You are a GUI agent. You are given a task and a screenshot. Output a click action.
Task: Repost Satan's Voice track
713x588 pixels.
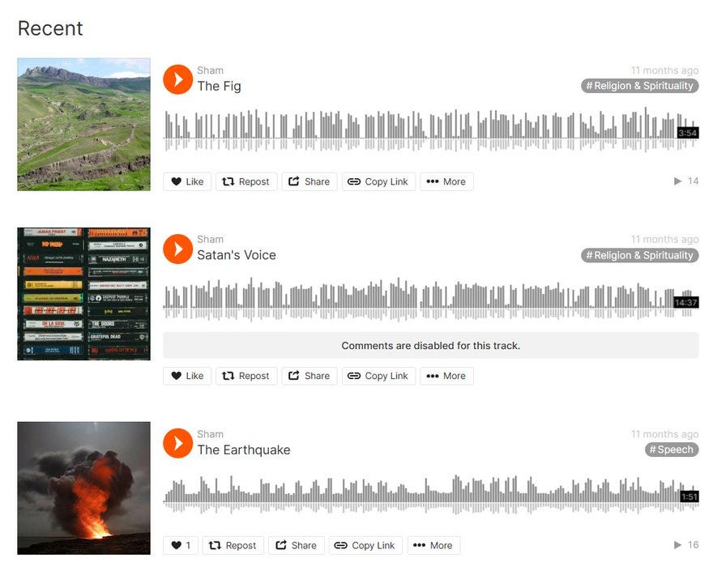[246, 376]
